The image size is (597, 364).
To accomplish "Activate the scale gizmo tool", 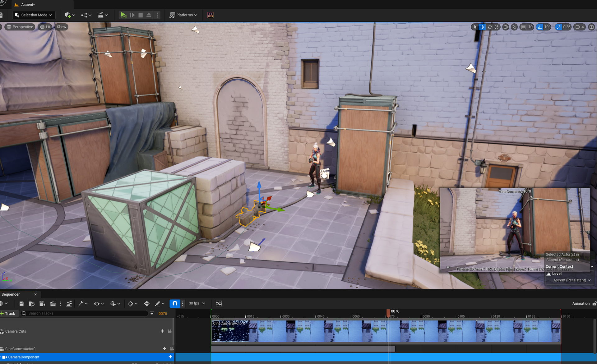I will (497, 27).
